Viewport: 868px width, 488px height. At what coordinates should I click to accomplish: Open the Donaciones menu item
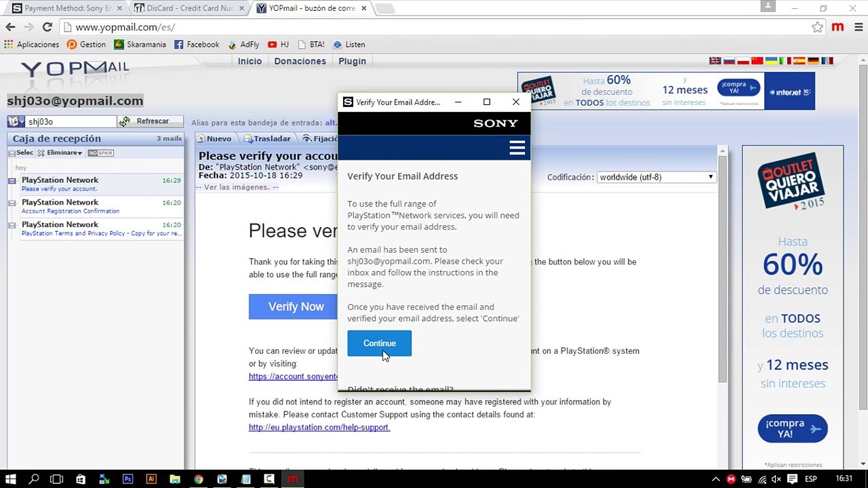coord(300,61)
